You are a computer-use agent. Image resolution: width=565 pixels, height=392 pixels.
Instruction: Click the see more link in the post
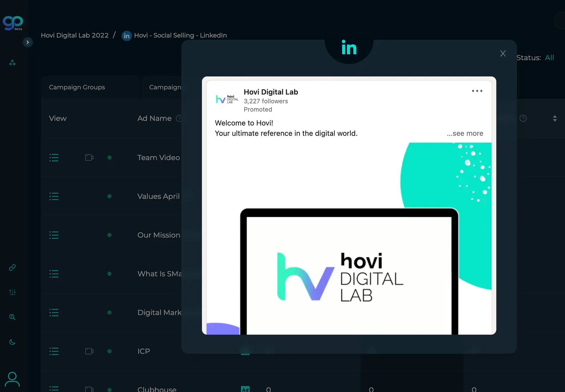click(x=465, y=133)
